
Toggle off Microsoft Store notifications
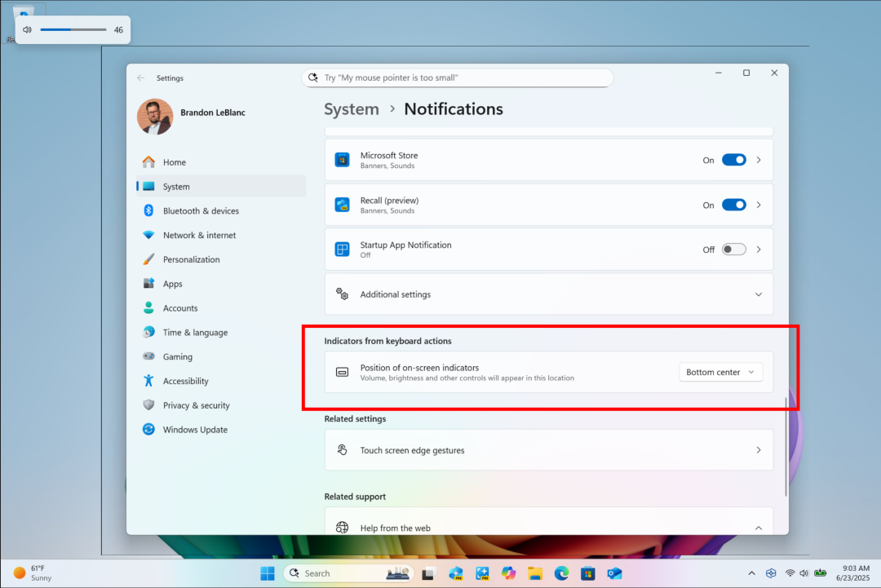point(733,160)
